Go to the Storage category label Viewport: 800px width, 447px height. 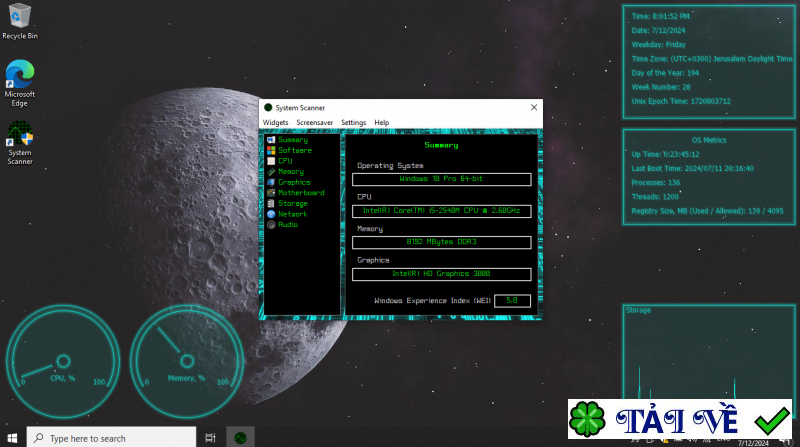coord(293,204)
